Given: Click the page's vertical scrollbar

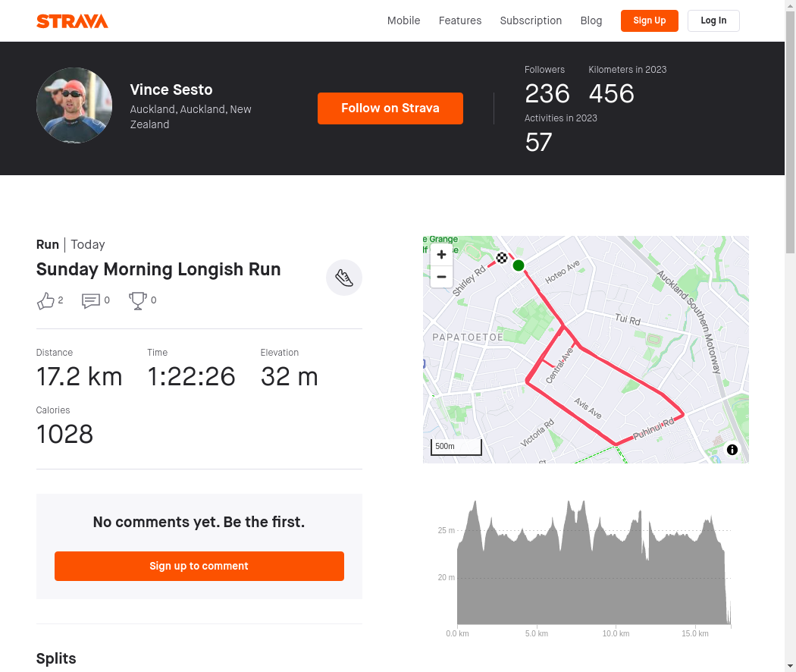Looking at the screenshot, I should pos(791,336).
